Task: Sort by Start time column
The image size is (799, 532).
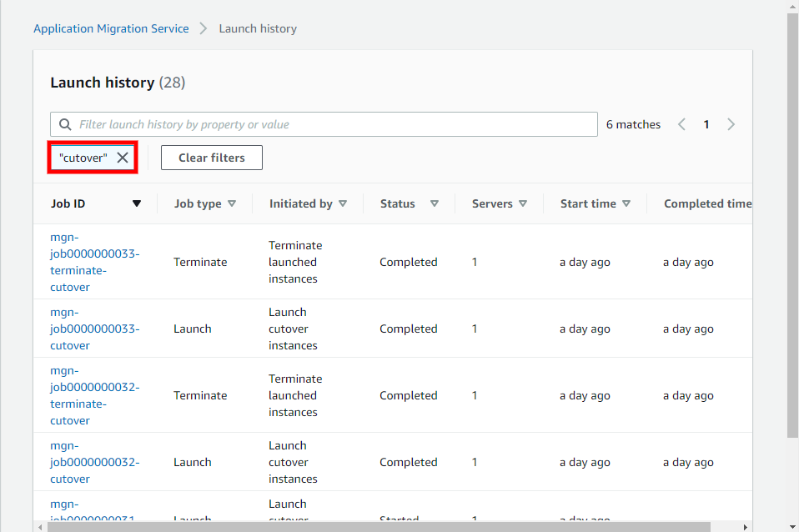Action: point(626,203)
